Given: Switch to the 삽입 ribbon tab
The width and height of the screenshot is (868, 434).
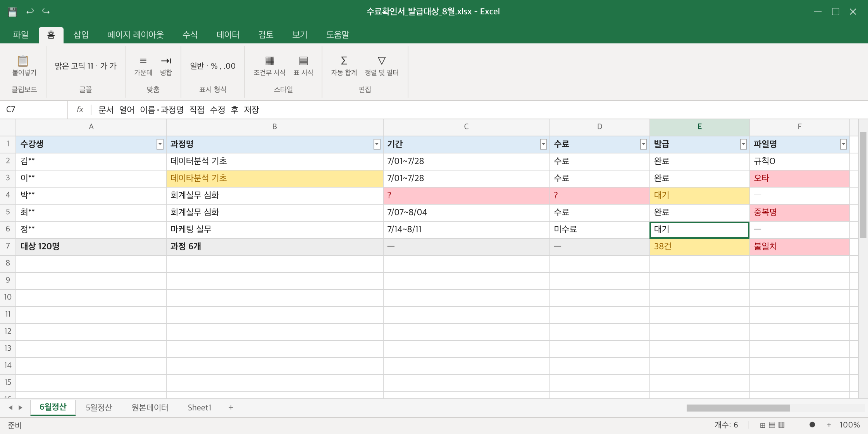Looking at the screenshot, I should pyautogui.click(x=81, y=35).
